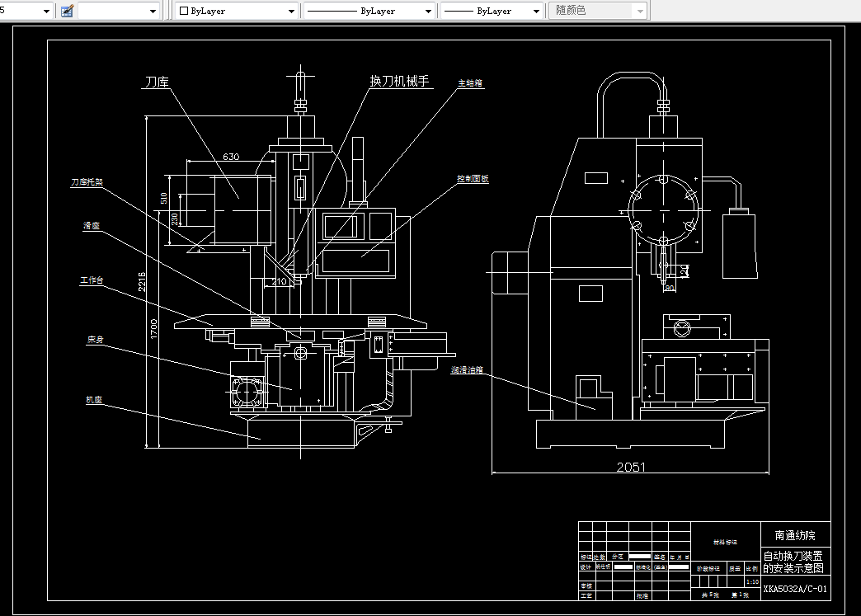The image size is (861, 616).
Task: Select the 工作台 label text
Action: (x=92, y=280)
